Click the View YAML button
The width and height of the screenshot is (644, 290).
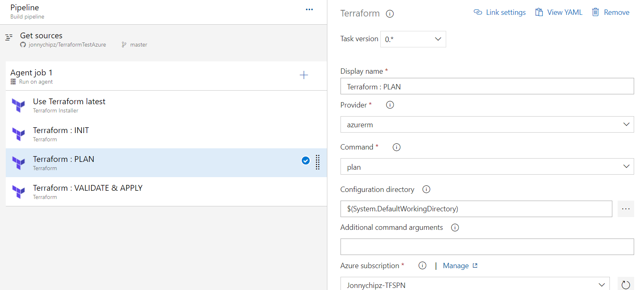click(x=558, y=12)
